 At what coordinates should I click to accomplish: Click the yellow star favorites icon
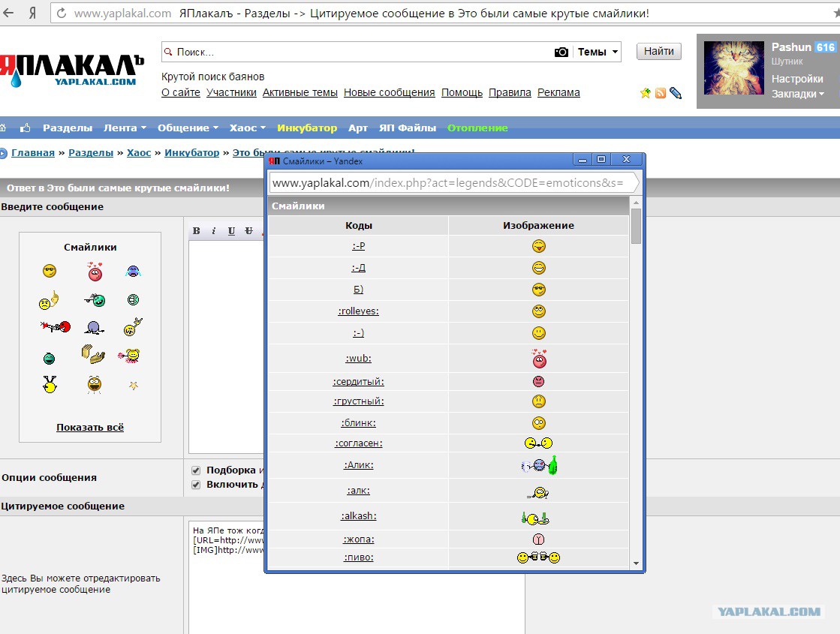coord(645,93)
